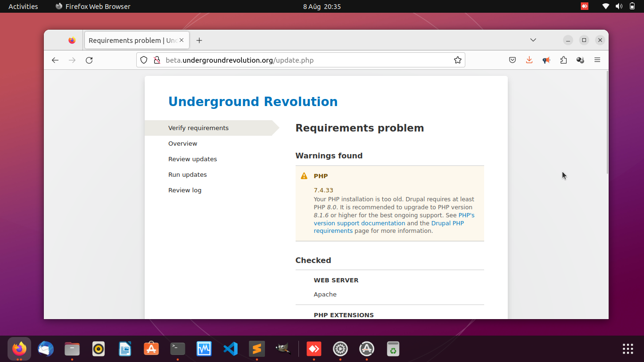Select the Review log step
Viewport: 644px width, 362px height.
pyautogui.click(x=184, y=190)
